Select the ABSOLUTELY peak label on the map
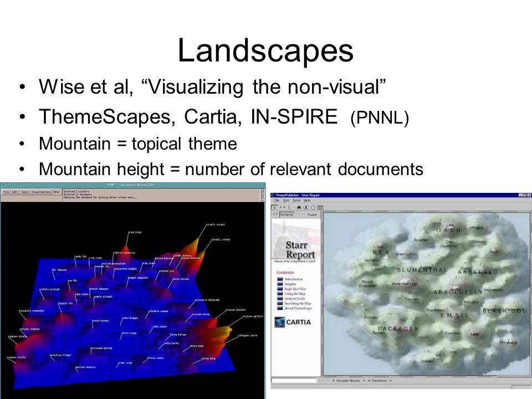 tap(458, 292)
